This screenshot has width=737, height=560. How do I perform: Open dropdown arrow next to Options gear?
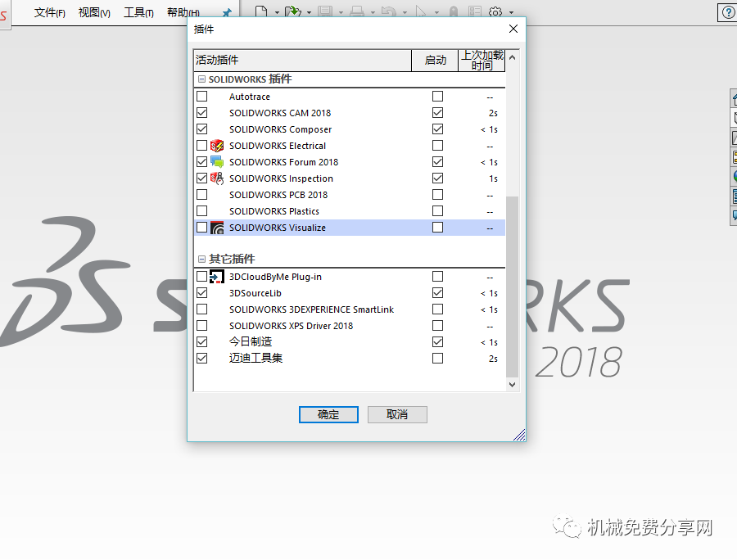[x=511, y=12]
